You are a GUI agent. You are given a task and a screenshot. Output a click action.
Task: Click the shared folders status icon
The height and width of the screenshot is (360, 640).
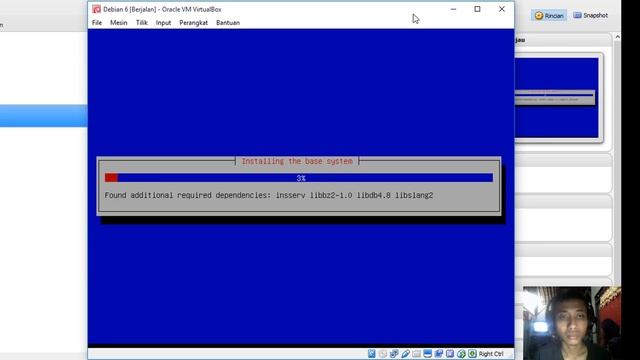[x=416, y=353]
